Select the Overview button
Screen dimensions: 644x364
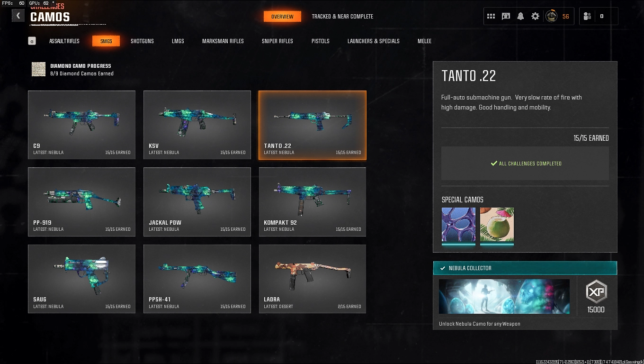pyautogui.click(x=282, y=17)
